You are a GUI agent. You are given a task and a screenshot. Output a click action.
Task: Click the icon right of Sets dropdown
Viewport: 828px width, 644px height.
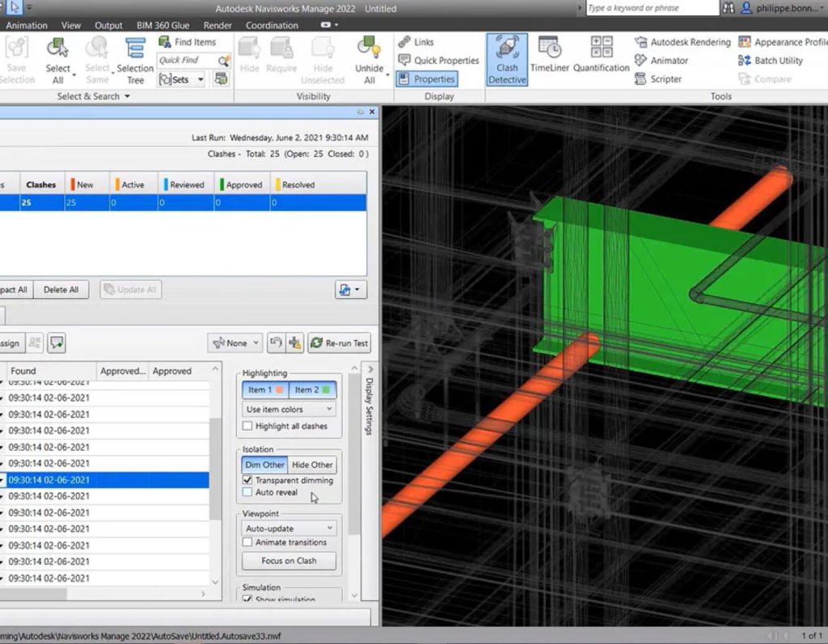click(x=221, y=79)
